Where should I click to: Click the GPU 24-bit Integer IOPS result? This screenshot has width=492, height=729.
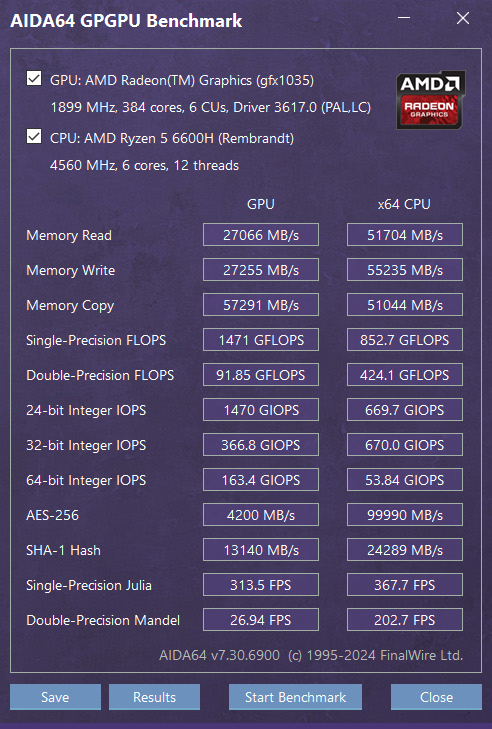[x=261, y=410]
